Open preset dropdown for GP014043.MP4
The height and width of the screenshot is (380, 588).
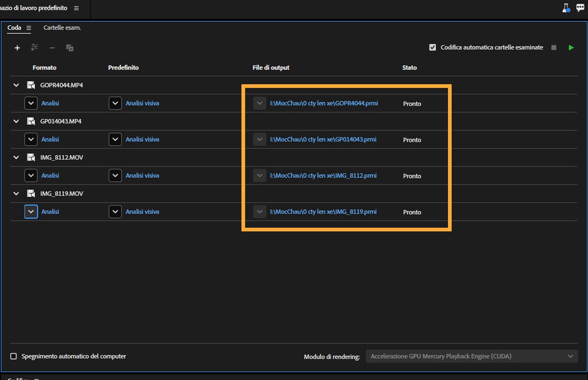pos(115,139)
